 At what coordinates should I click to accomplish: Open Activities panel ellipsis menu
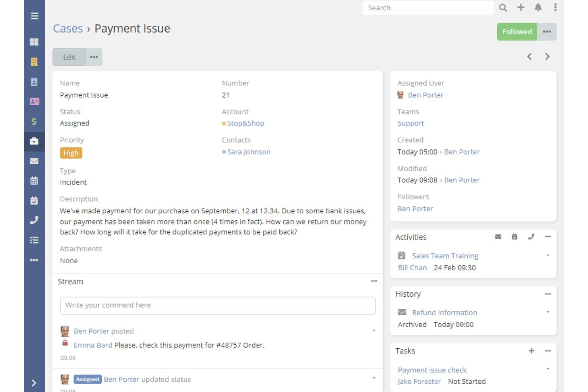[x=548, y=237]
